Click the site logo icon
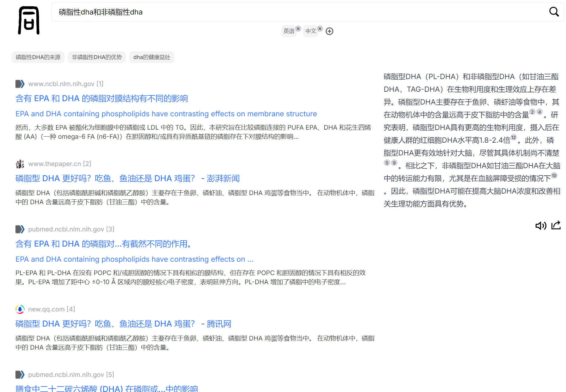 (x=29, y=20)
